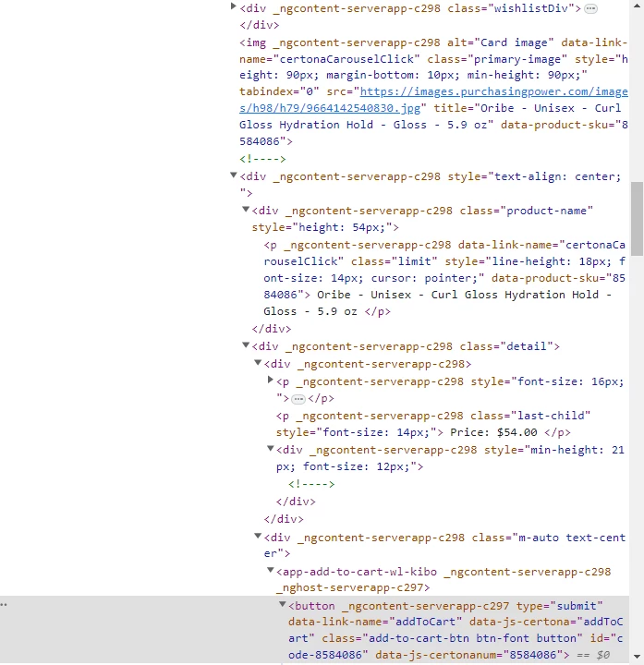Click the vertical scrollbar thumb
Screen dimensions: 644x665
tap(637, 218)
